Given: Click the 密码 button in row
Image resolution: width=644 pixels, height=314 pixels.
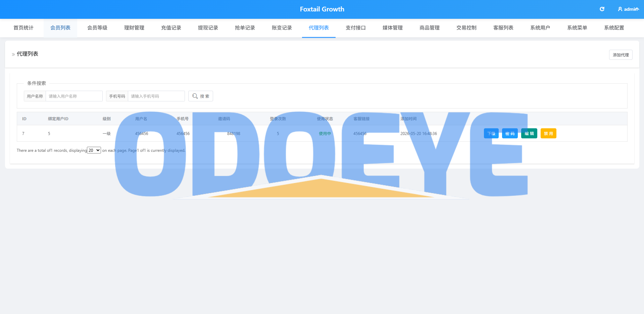Looking at the screenshot, I should (x=510, y=133).
